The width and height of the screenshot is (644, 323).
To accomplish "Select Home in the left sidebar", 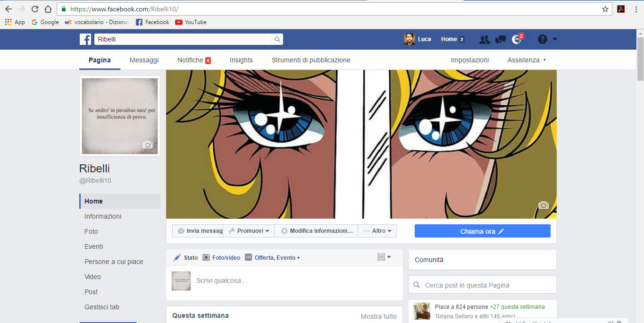I will (120, 201).
